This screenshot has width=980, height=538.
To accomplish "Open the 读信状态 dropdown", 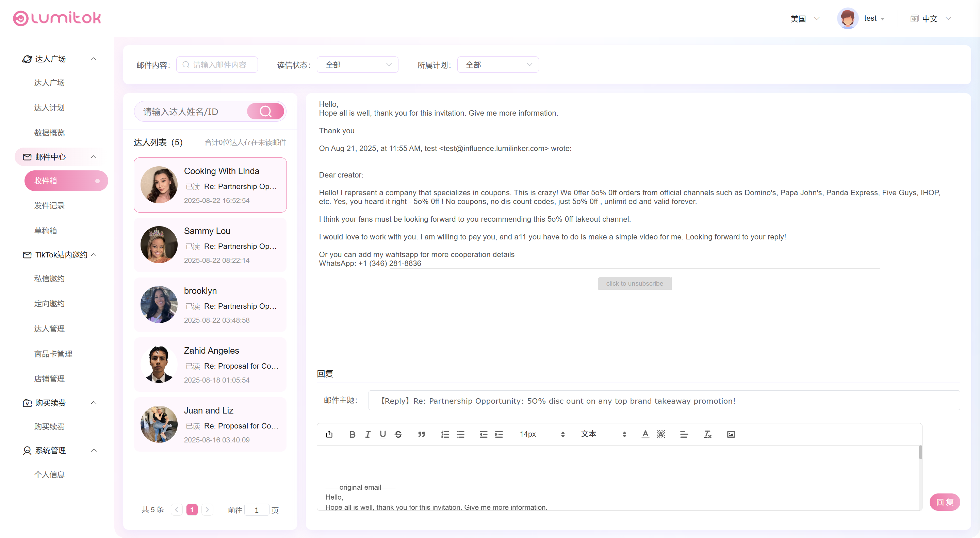I will [x=357, y=65].
